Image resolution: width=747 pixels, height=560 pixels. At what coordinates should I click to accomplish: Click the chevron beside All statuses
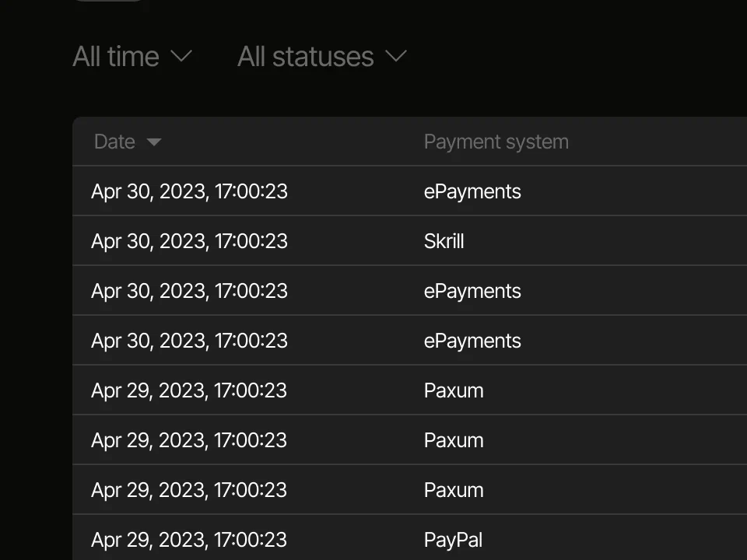(x=396, y=57)
